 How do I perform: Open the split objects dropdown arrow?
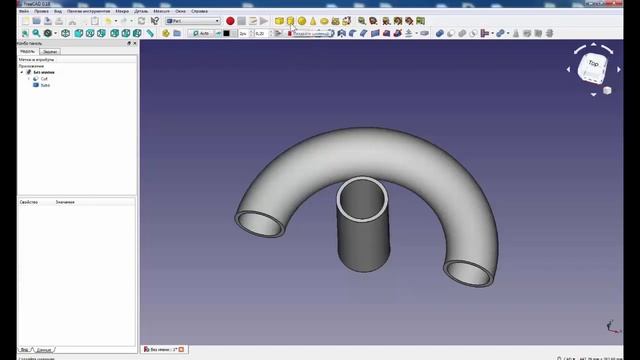point(508,33)
